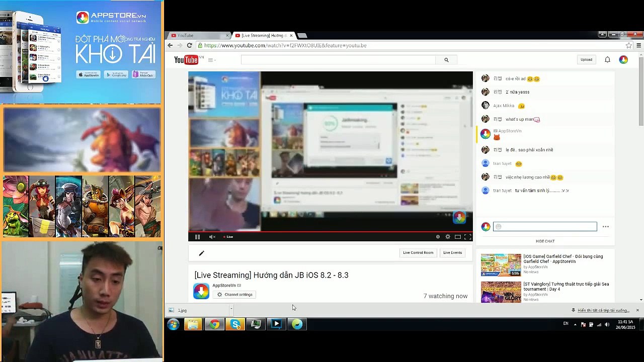Click the YouTube search magnifier button
644x362 pixels.
click(446, 60)
